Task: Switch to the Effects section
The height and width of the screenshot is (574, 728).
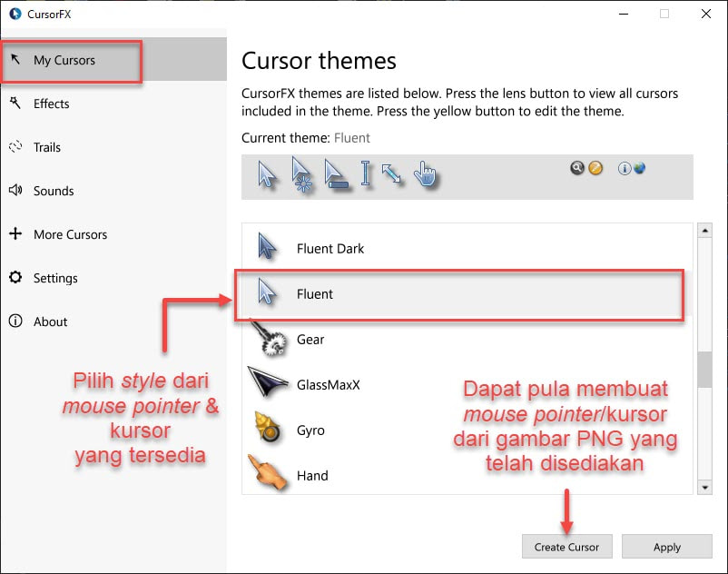Action: (113, 104)
